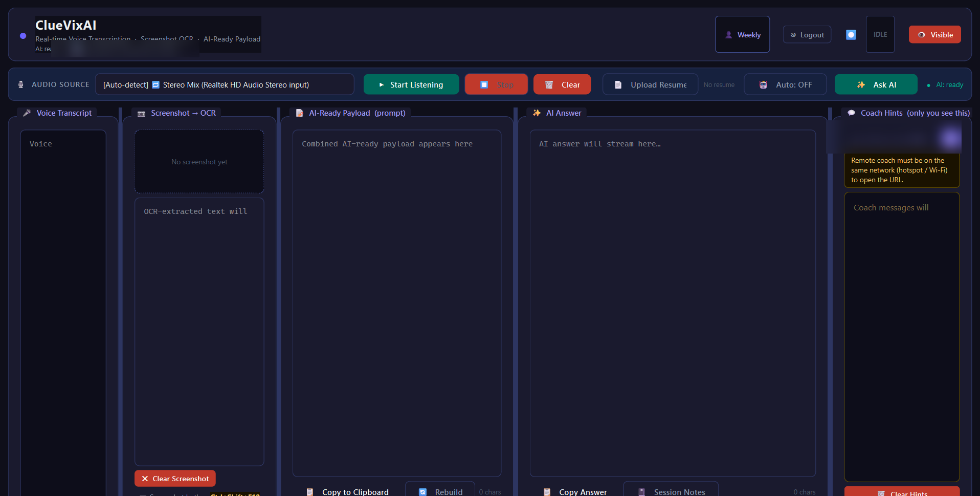Viewport: 980px width, 496px height.
Task: Select the AI-Ready Payload (prompt) tab
Action: coord(350,113)
